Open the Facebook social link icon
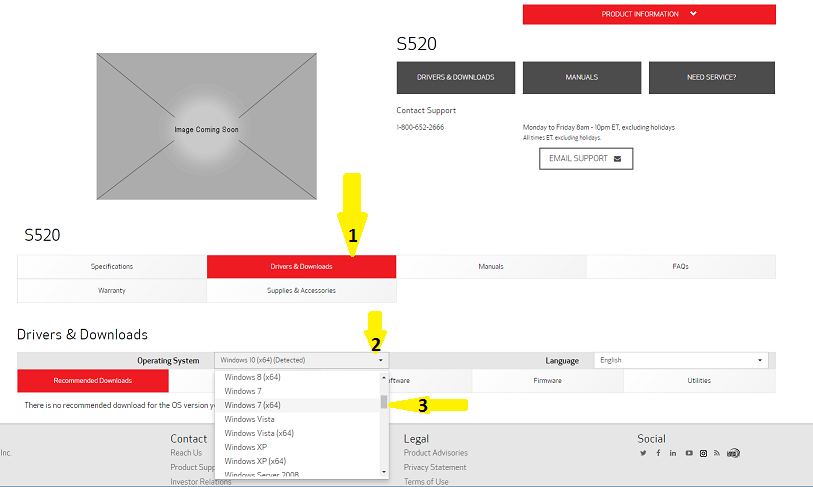Viewport: 813px width, 487px height. point(658,453)
